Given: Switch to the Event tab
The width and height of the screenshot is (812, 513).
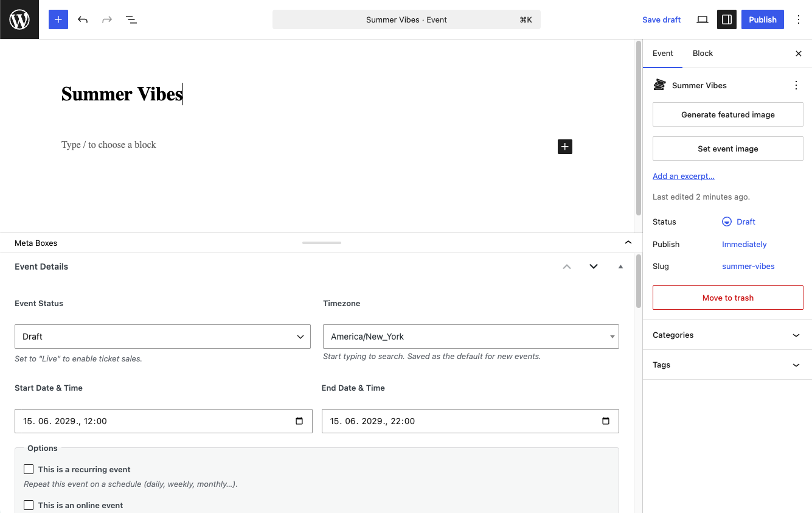Looking at the screenshot, I should point(663,54).
